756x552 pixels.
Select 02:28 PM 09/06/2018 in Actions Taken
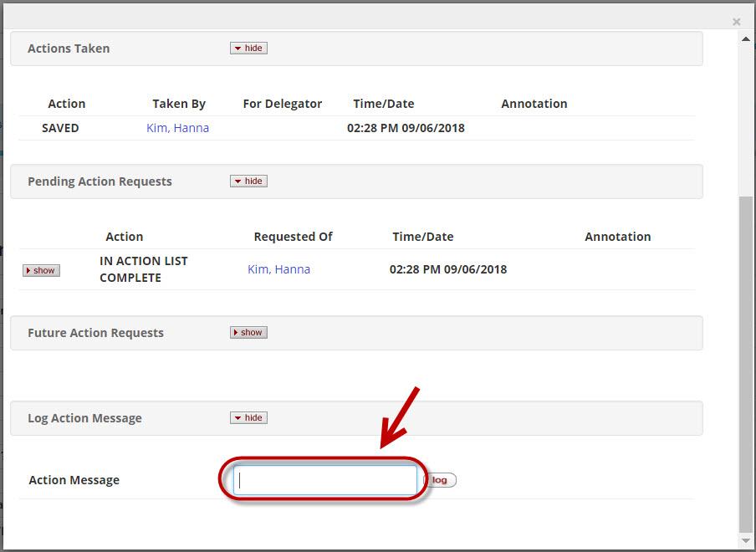[x=406, y=128]
